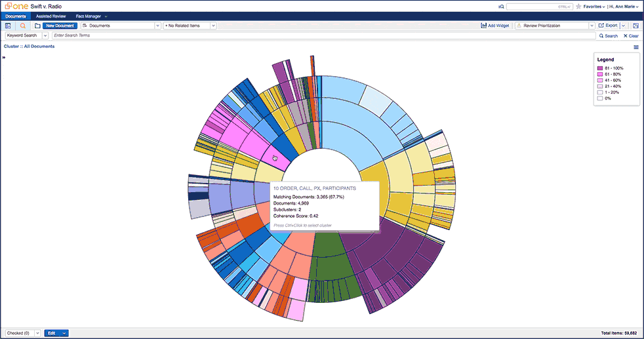Click the dashboard layout icon next to Export

point(635,26)
